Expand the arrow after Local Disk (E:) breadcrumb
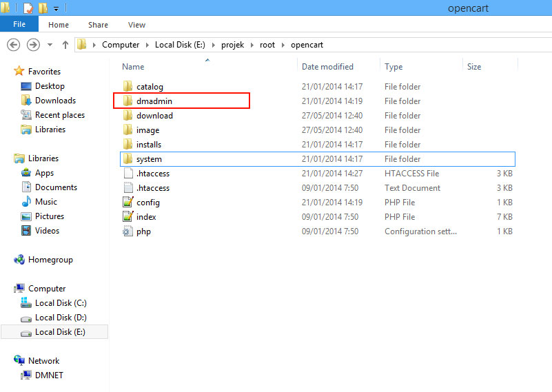552x392 pixels. point(214,45)
